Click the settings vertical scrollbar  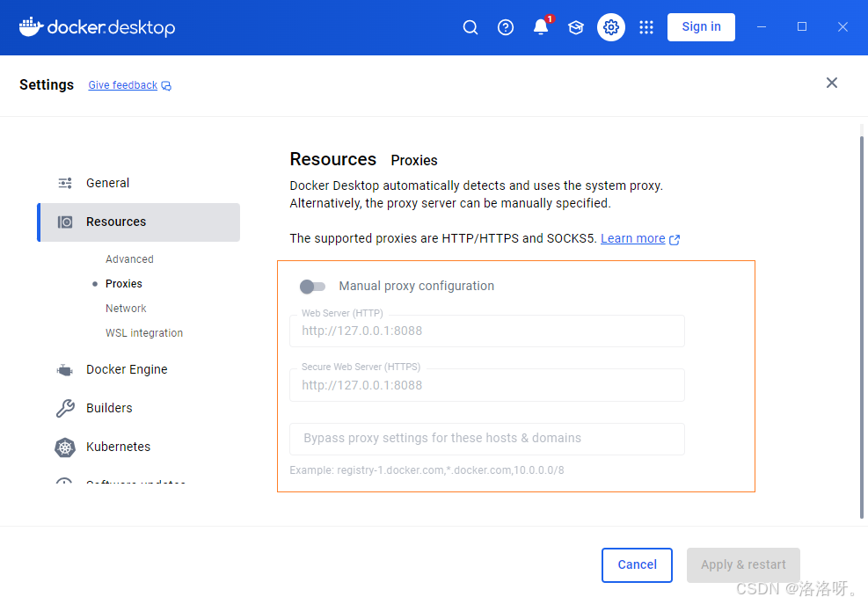[861, 327]
